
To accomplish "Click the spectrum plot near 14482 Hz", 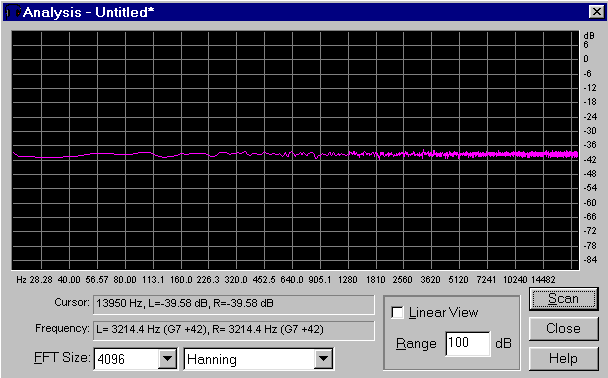I will (x=543, y=154).
